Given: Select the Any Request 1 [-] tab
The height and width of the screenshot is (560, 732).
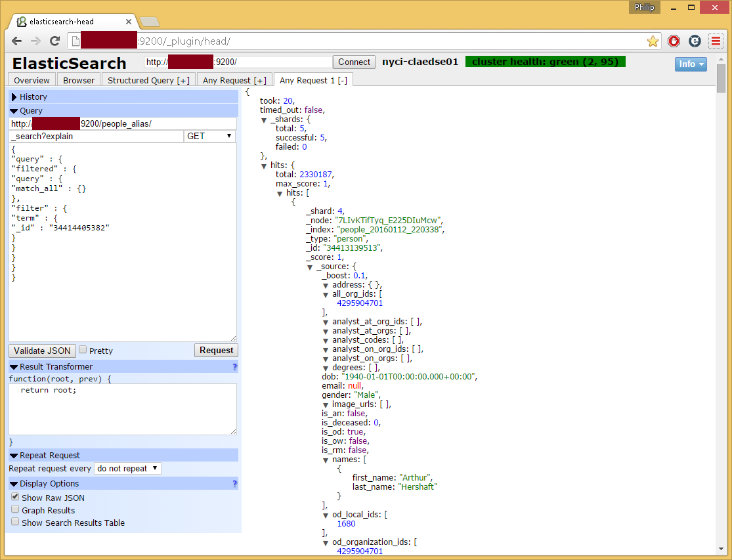Looking at the screenshot, I should click(x=313, y=80).
